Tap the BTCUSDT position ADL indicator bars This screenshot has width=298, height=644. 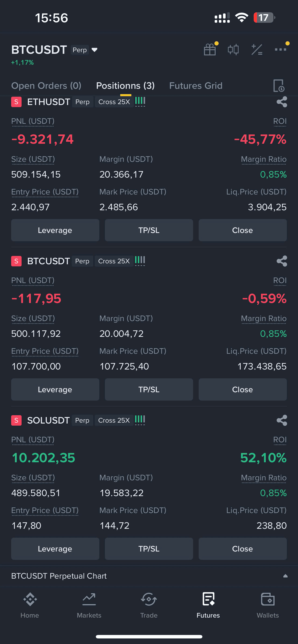pos(140,261)
